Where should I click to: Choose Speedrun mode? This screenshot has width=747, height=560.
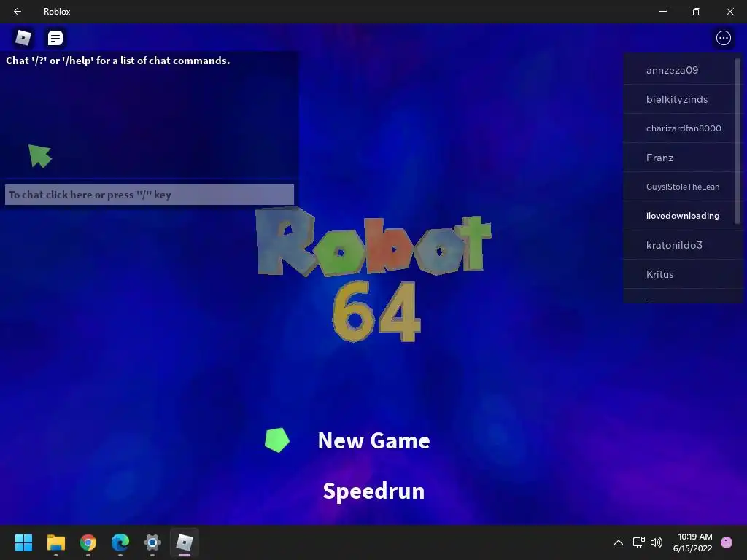click(x=373, y=491)
